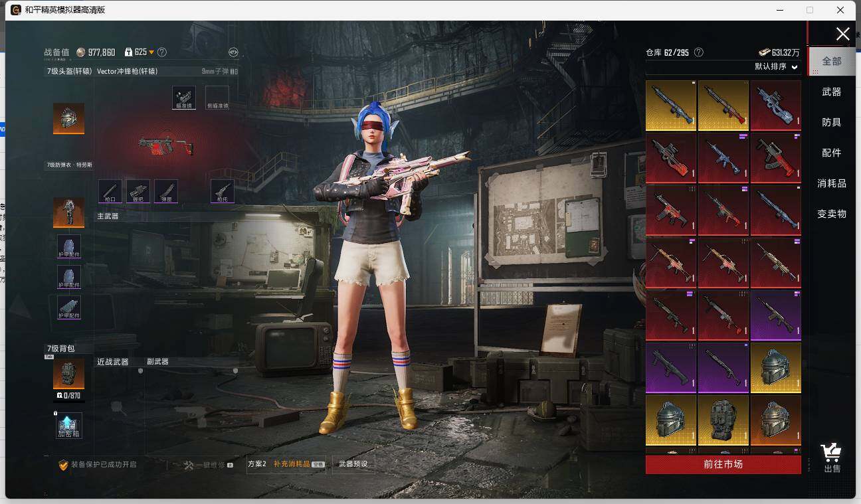Screen dimensions: 861x504
Task: Click the backpack capacity 0/870 text
Action: (x=68, y=396)
